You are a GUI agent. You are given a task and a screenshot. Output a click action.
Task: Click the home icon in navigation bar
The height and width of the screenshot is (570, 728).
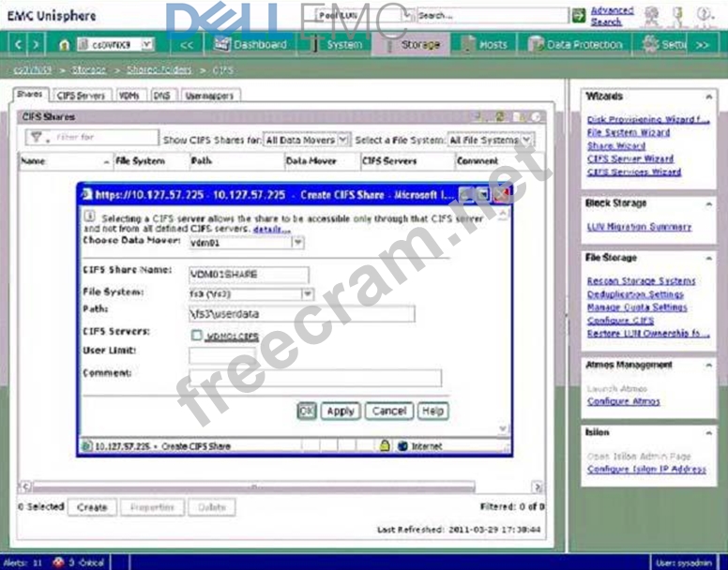65,45
